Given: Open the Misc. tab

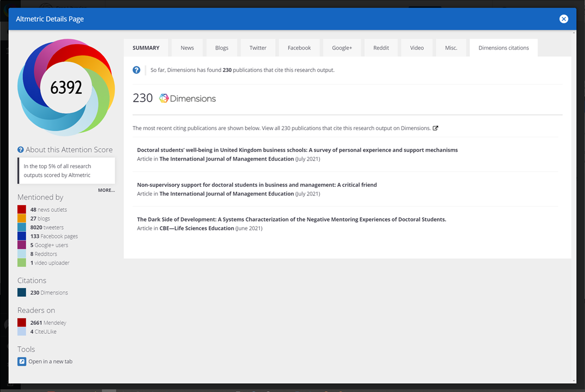Looking at the screenshot, I should click(x=451, y=47).
